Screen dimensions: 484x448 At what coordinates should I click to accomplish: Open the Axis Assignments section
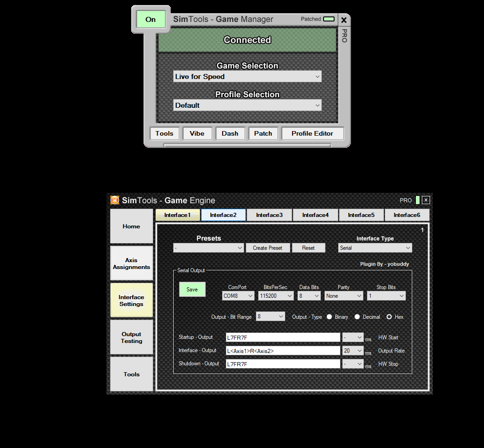pos(132,264)
